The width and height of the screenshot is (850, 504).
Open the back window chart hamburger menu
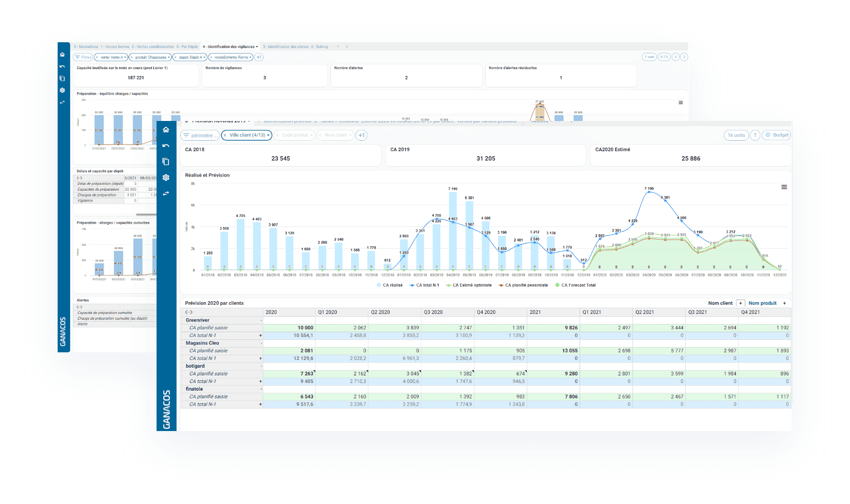click(680, 103)
